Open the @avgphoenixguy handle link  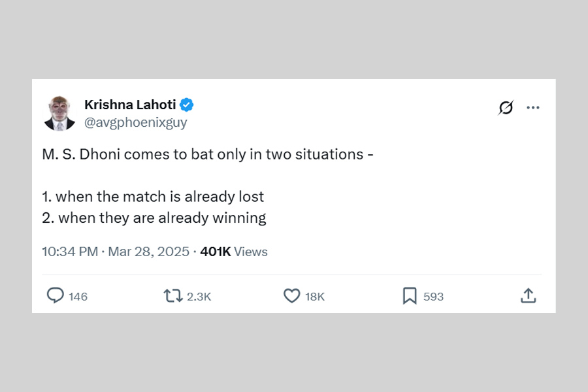(136, 122)
